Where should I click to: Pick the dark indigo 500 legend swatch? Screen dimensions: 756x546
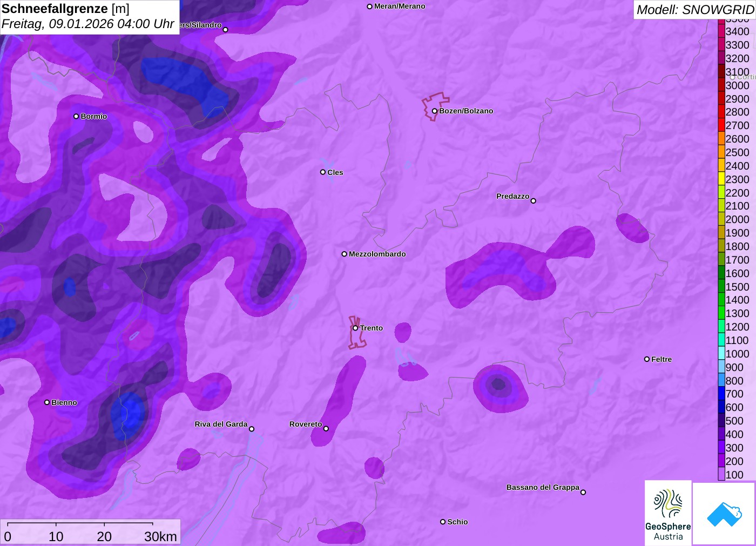pos(721,421)
